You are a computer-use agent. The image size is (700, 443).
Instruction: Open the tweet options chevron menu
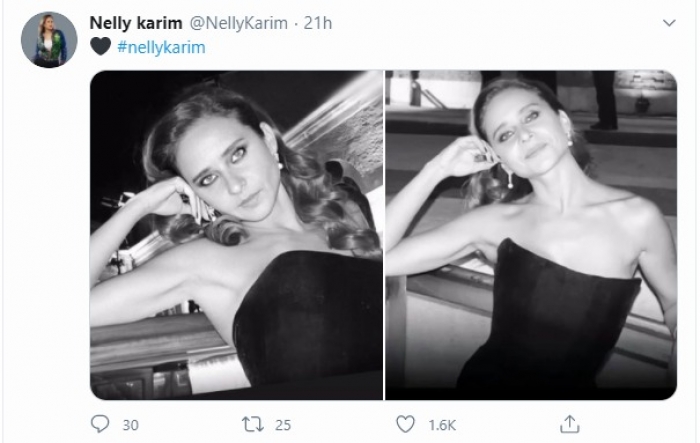point(666,22)
